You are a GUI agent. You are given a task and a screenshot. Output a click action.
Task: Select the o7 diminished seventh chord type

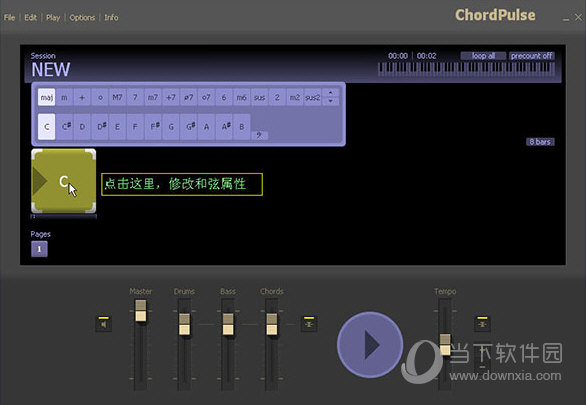(x=206, y=98)
